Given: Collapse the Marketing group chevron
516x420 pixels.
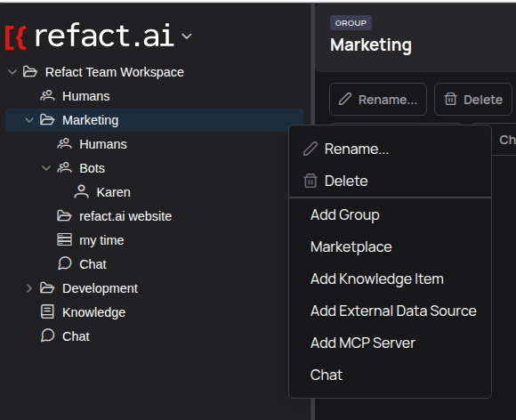Looking at the screenshot, I should 29,120.
